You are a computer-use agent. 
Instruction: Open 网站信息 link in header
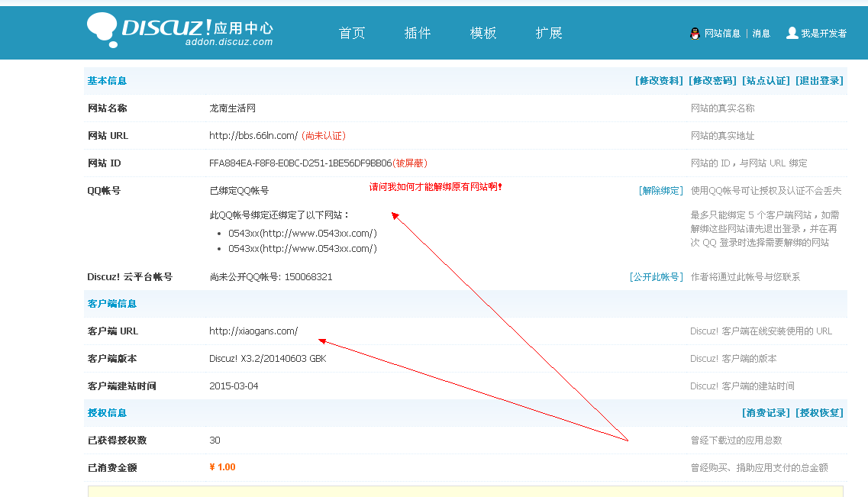(722, 34)
